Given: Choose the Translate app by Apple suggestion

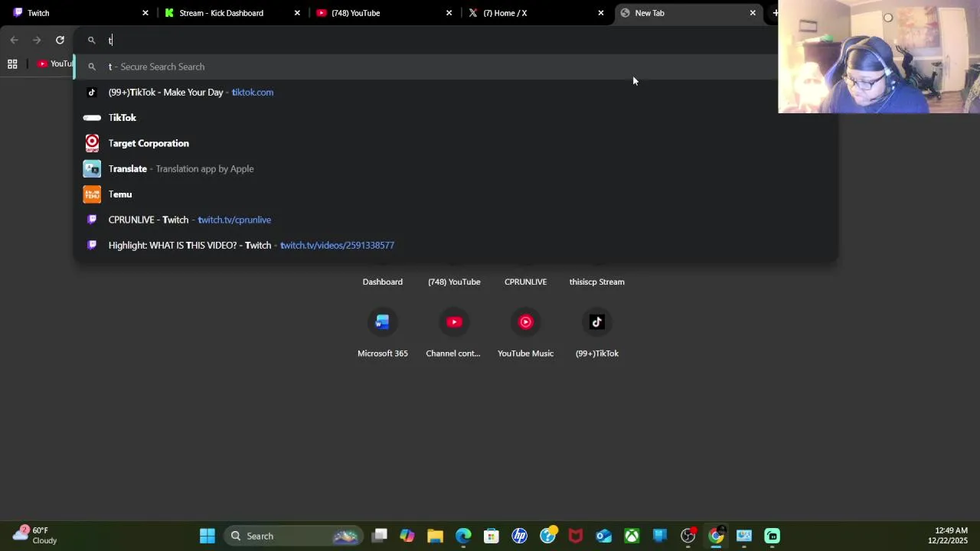Looking at the screenshot, I should pos(455,168).
